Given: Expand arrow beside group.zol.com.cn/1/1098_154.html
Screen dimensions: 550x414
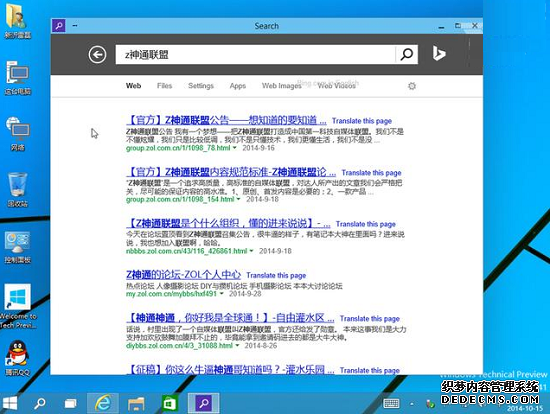Looking at the screenshot, I should coord(238,199).
